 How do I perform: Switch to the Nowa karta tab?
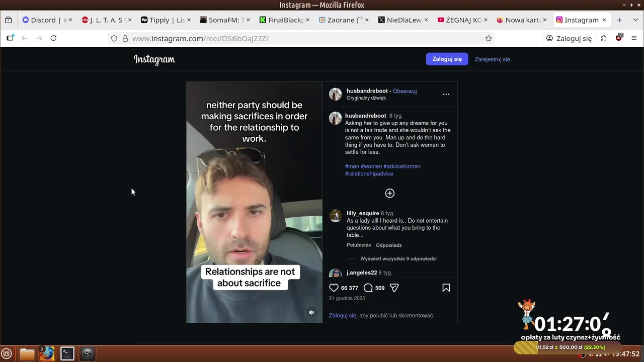pyautogui.click(x=522, y=20)
